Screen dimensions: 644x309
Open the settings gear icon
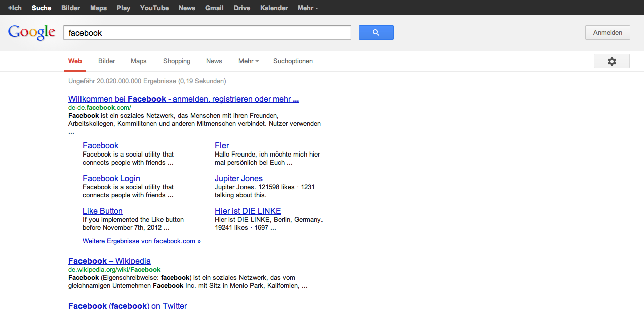tap(611, 61)
